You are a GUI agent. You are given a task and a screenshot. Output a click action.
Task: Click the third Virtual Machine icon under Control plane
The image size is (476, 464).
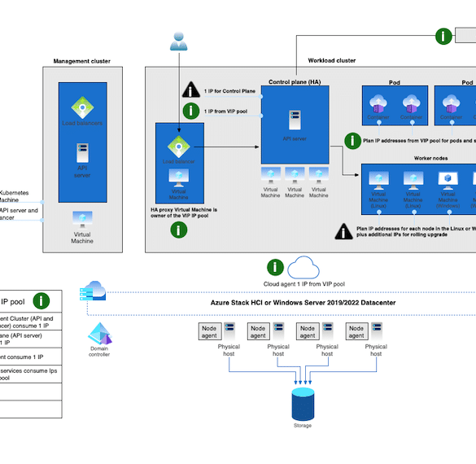(x=319, y=176)
